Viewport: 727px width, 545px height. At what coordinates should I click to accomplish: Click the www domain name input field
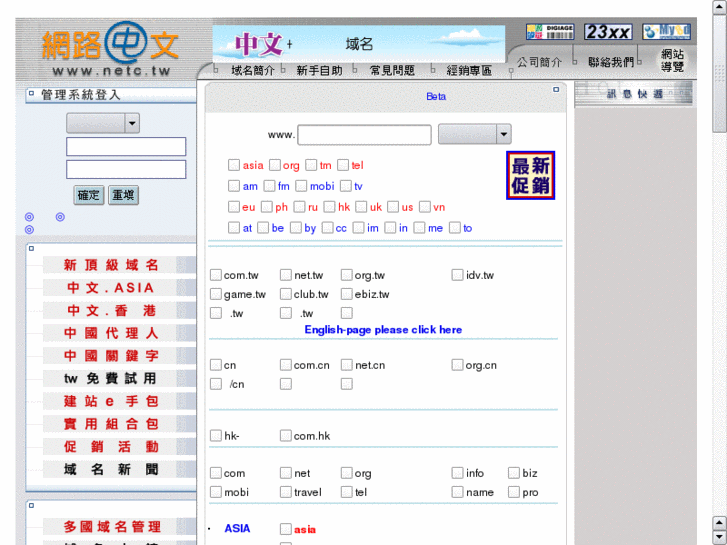tap(364, 134)
